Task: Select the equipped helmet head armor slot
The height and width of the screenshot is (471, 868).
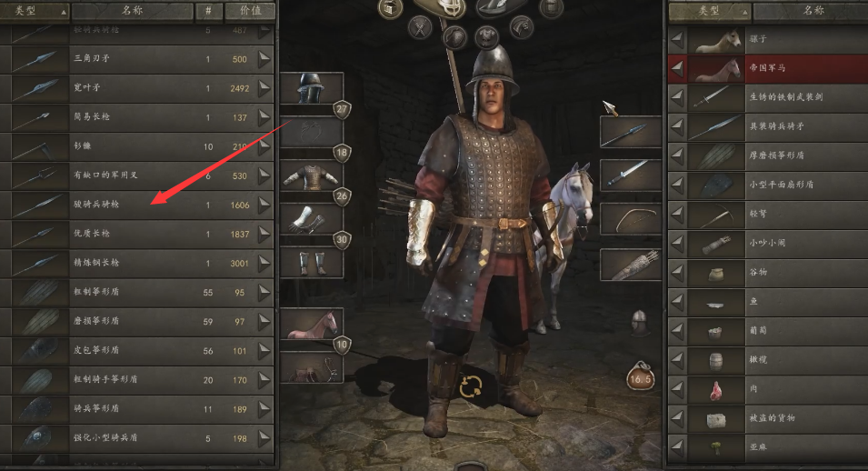Action: pyautogui.click(x=311, y=89)
